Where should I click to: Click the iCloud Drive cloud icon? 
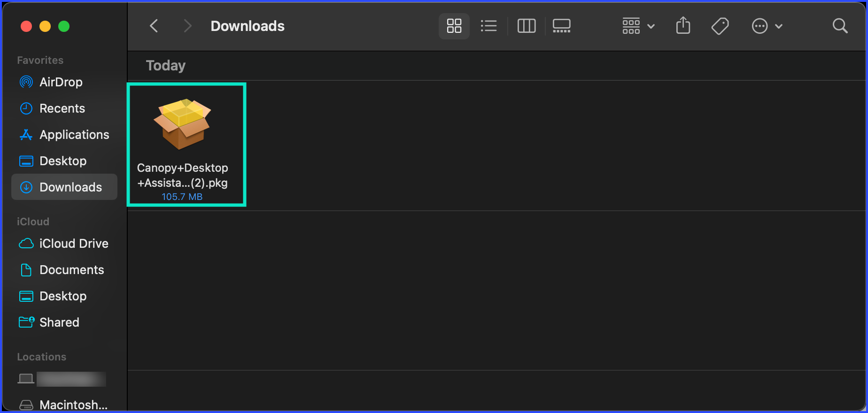(x=26, y=244)
